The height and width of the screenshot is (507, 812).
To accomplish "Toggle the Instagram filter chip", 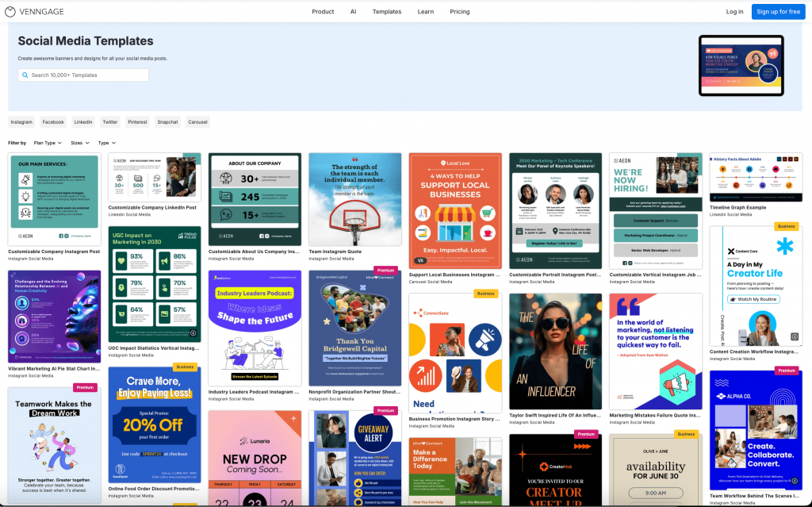I will click(x=21, y=122).
